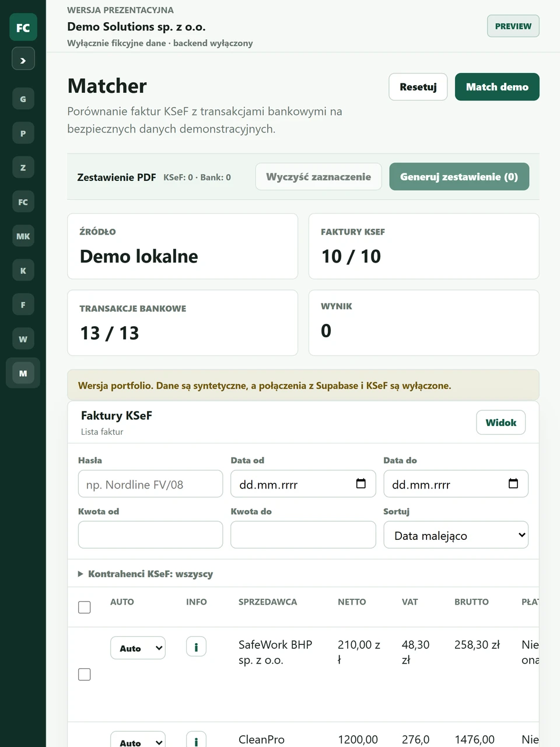Open Auto dropdown in CleanPro row
This screenshot has height=747, width=560.
[x=138, y=740]
